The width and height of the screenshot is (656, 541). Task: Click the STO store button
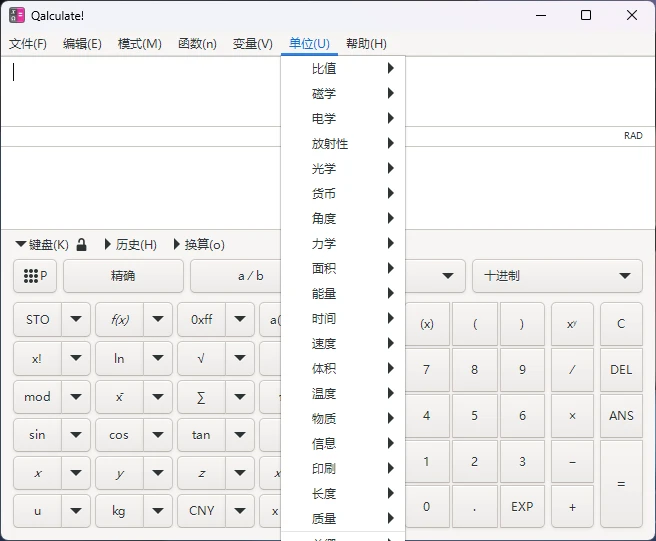(x=38, y=320)
